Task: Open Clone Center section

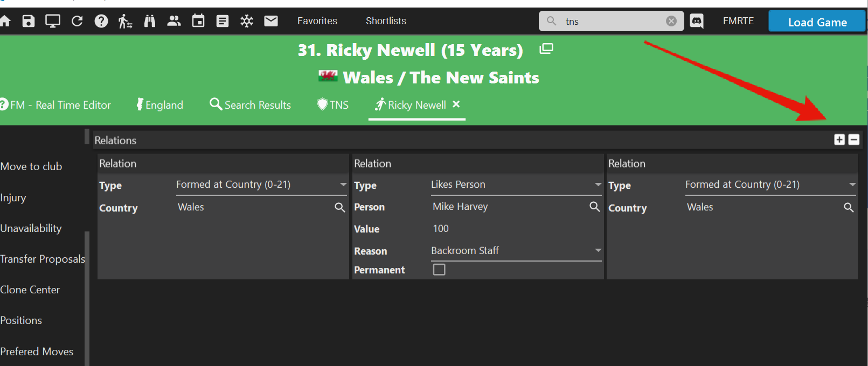Action: point(30,290)
